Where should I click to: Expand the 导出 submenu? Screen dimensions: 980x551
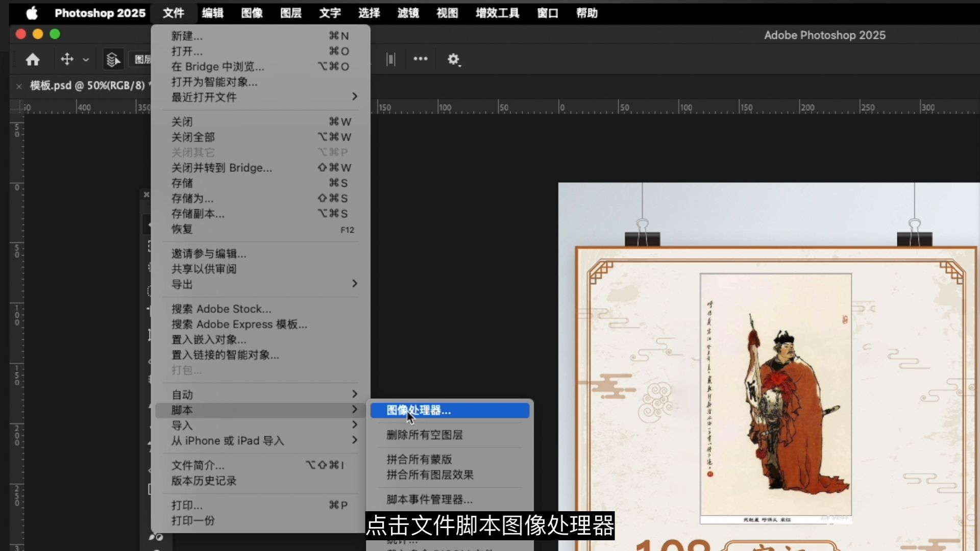[260, 284]
